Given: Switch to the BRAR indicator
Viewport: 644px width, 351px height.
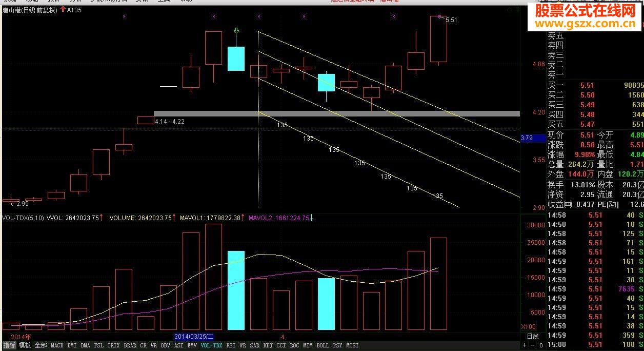Looking at the screenshot, I should click(130, 346).
